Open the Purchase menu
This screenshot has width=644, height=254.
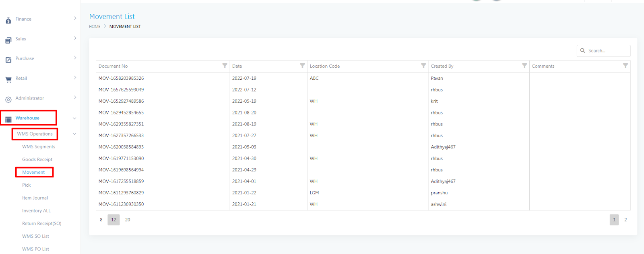pos(25,58)
